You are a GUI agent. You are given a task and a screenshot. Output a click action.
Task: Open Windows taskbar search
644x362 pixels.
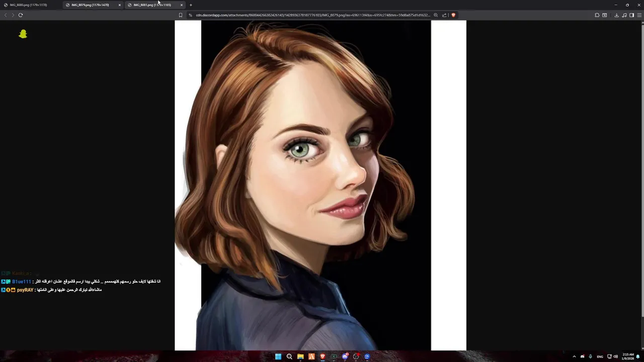[289, 356]
